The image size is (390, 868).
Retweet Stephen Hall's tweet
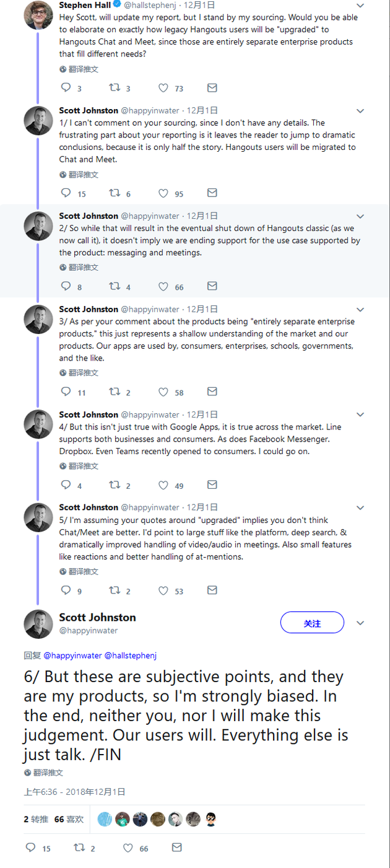(x=115, y=88)
